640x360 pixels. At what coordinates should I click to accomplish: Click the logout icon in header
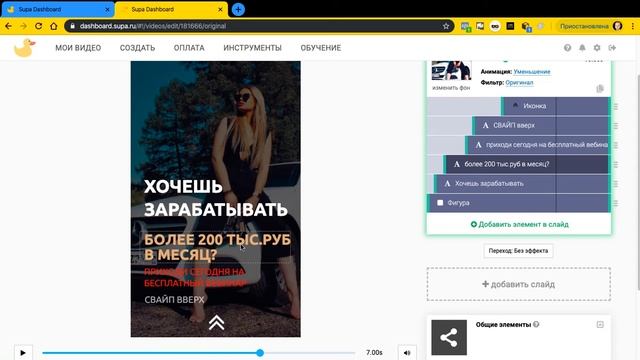pos(612,48)
